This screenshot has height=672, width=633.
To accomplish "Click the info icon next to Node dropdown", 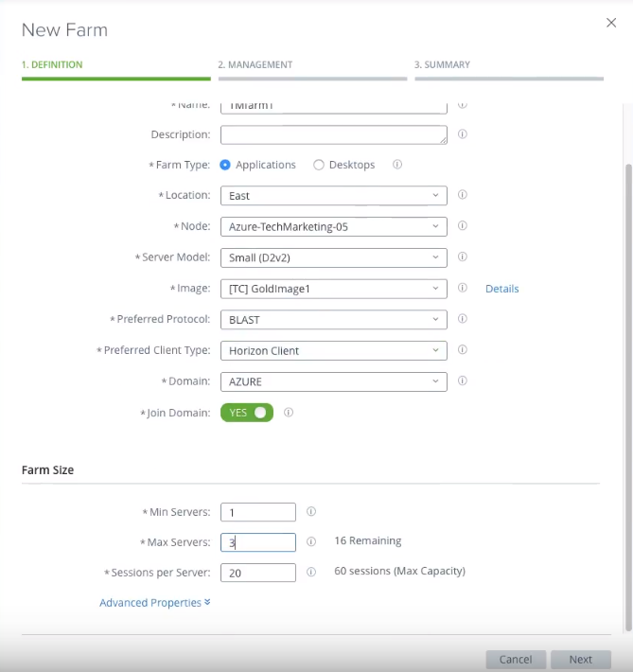I will point(462,225).
